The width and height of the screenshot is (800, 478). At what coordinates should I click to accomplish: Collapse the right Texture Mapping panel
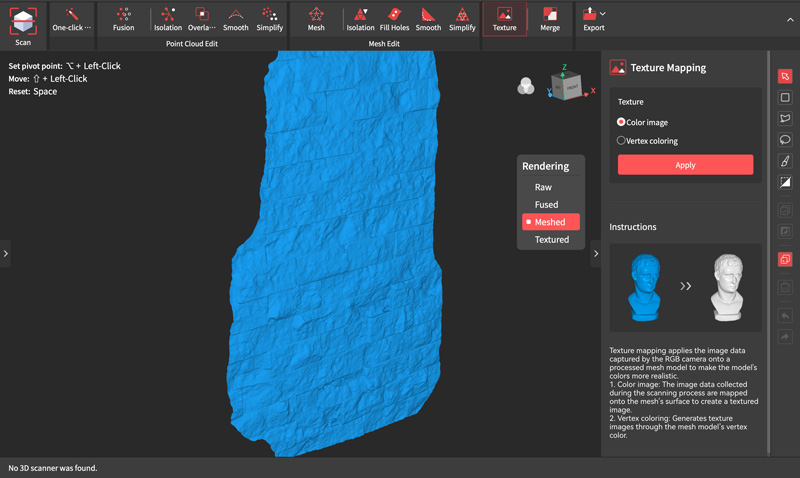pos(596,254)
